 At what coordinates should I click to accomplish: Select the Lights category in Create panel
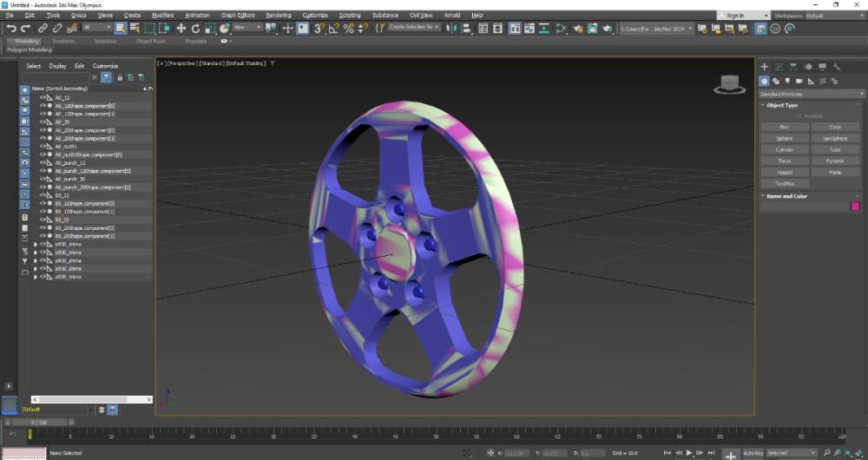[787, 81]
